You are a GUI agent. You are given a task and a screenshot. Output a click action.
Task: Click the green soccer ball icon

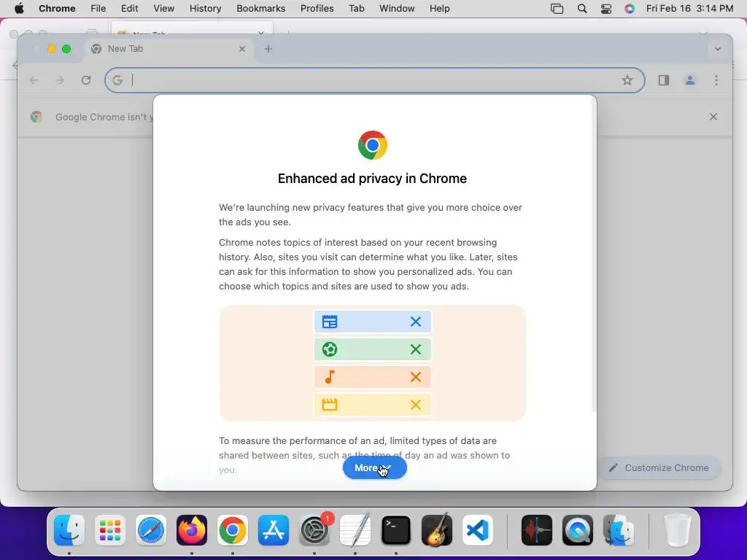[x=329, y=349]
